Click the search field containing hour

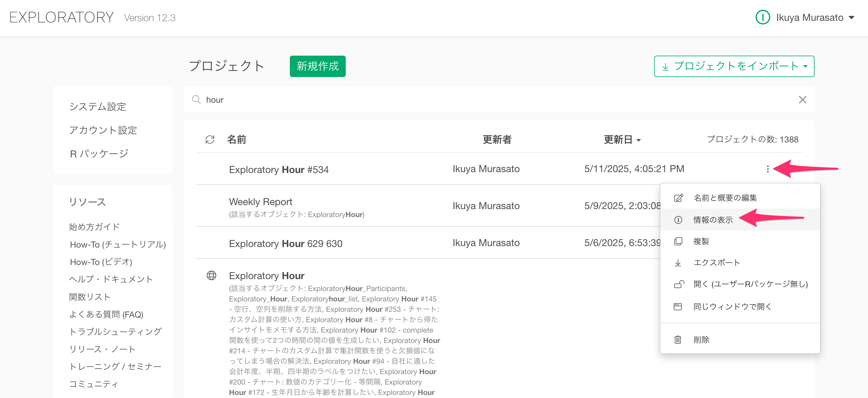point(499,100)
